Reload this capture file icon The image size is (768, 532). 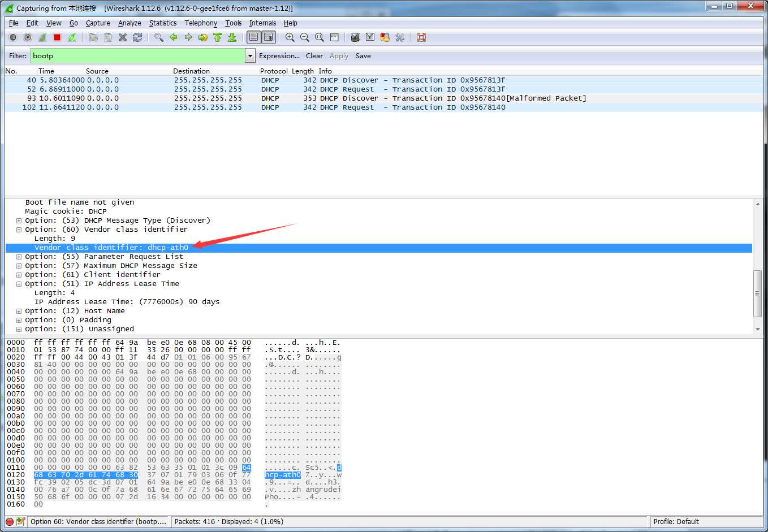tap(137, 37)
